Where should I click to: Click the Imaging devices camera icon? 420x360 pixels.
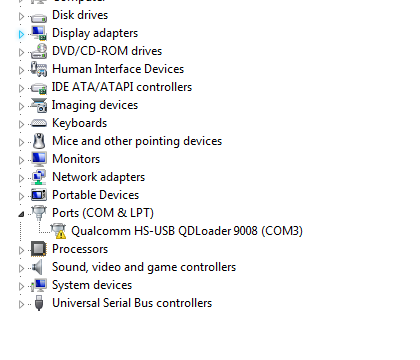[x=39, y=105]
